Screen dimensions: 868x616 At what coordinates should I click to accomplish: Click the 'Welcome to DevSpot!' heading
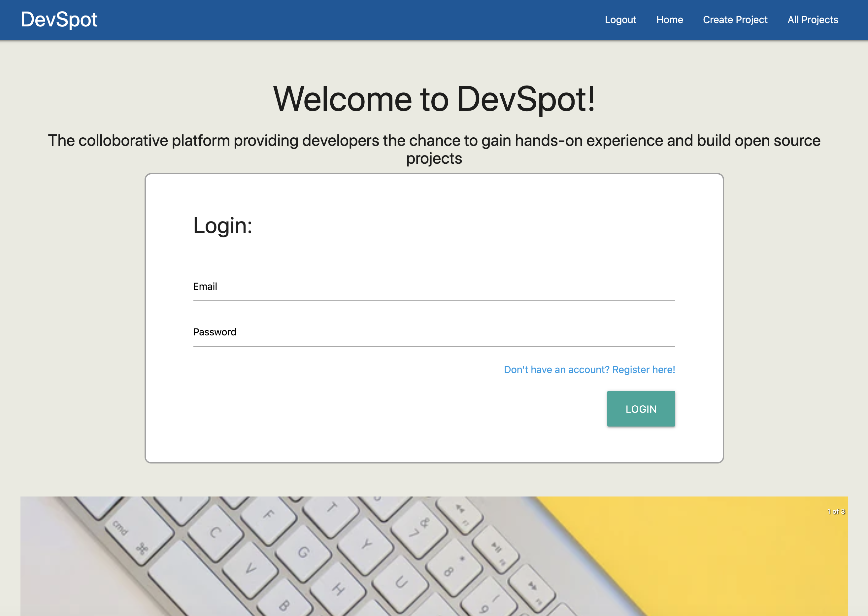434,99
